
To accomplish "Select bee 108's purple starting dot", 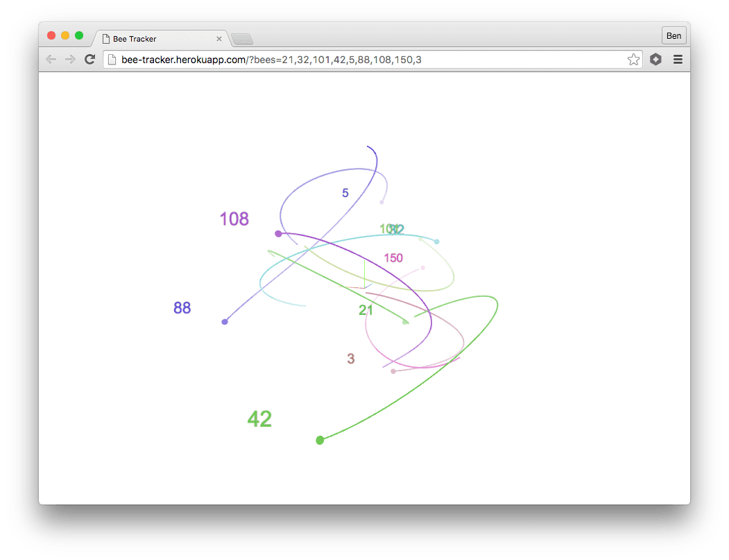I will 279,234.
